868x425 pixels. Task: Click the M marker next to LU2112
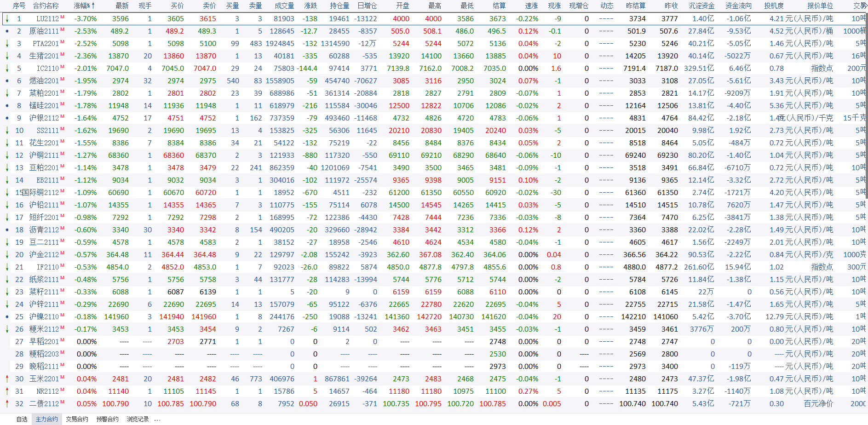click(62, 17)
